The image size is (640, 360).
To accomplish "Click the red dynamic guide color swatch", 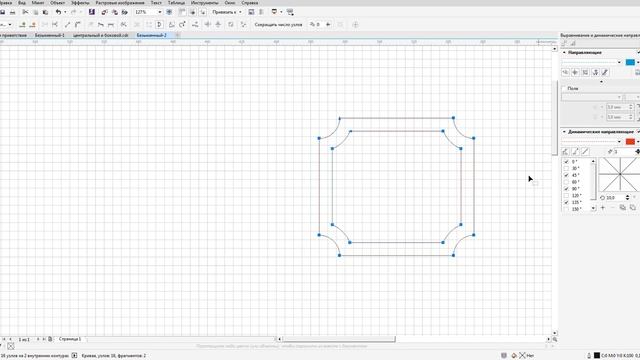I will 630,142.
